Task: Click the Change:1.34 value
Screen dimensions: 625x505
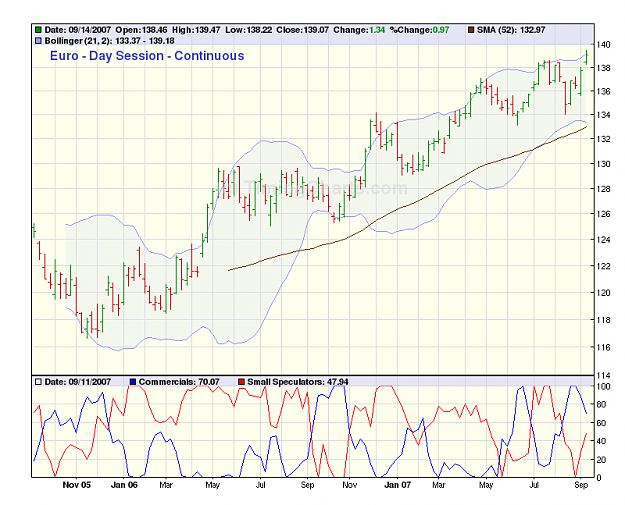Action: coord(359,30)
